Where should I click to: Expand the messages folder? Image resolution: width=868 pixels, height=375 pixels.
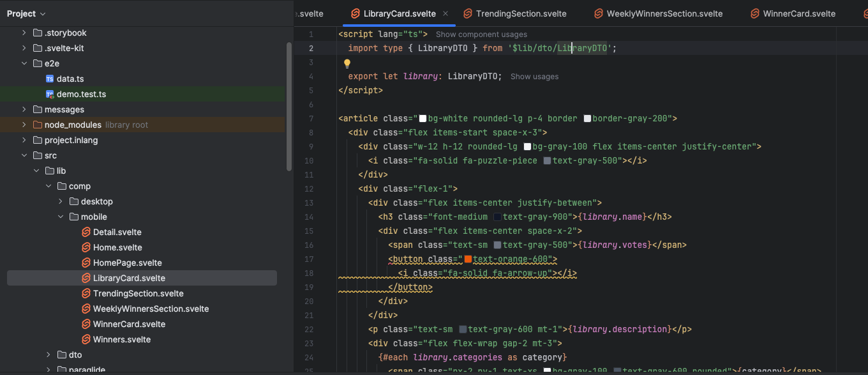point(24,109)
